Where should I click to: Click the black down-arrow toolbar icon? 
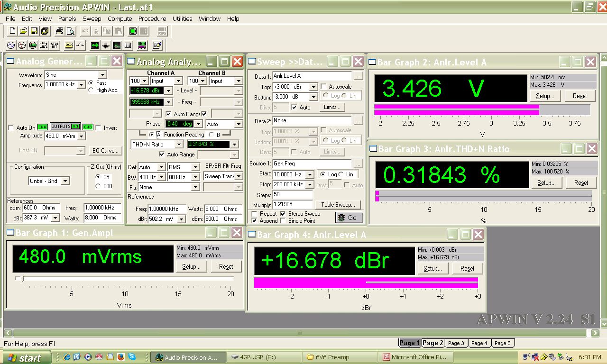[x=106, y=45]
